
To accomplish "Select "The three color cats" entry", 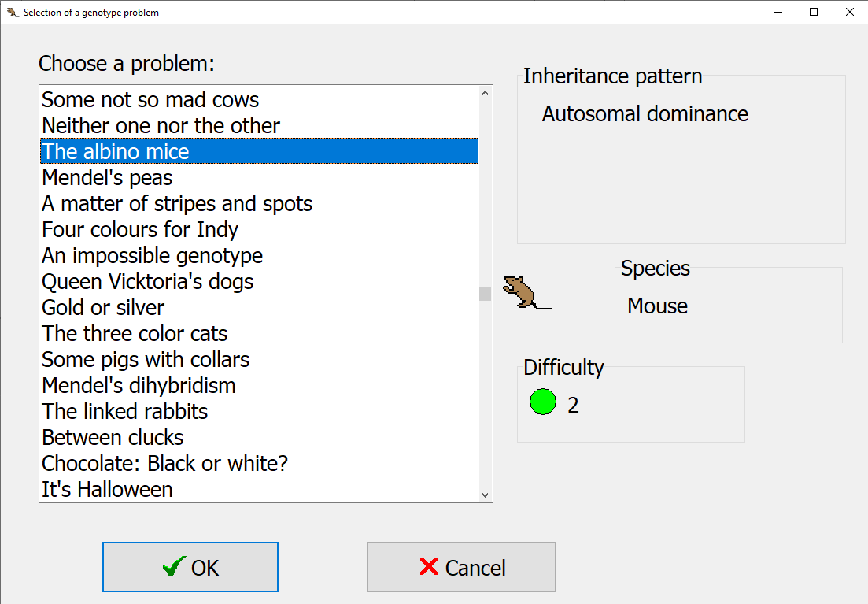I will pyautogui.click(x=135, y=334).
